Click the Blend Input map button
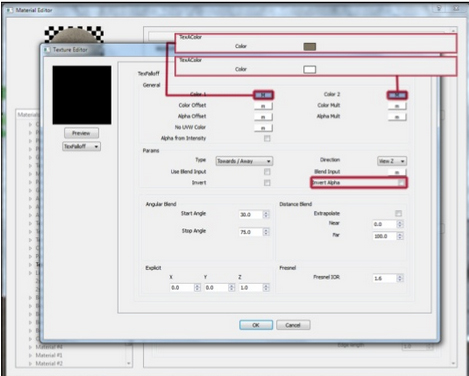The image size is (469, 376). pos(397,172)
